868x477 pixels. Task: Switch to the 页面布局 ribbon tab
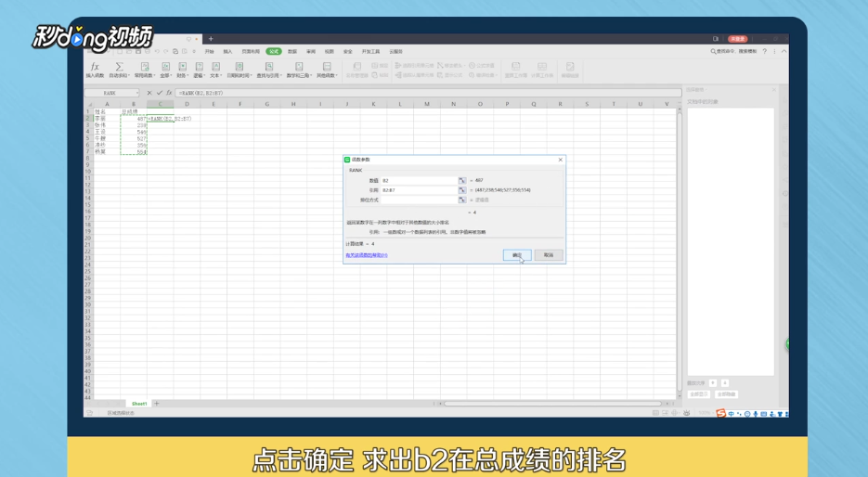pos(251,51)
